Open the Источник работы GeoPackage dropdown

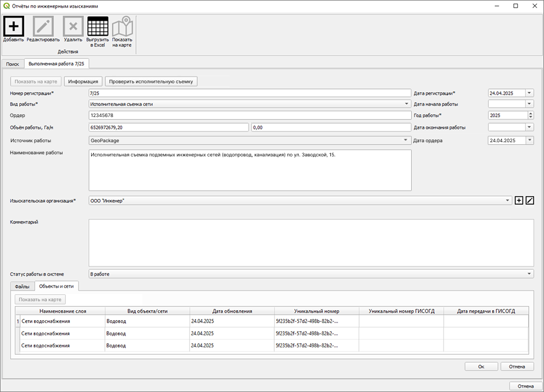pos(405,140)
